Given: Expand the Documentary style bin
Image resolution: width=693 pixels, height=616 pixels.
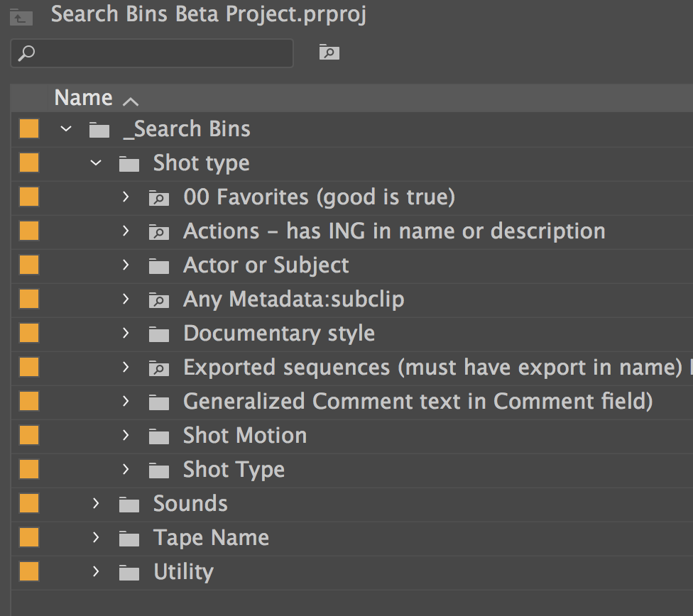Looking at the screenshot, I should 126,333.
